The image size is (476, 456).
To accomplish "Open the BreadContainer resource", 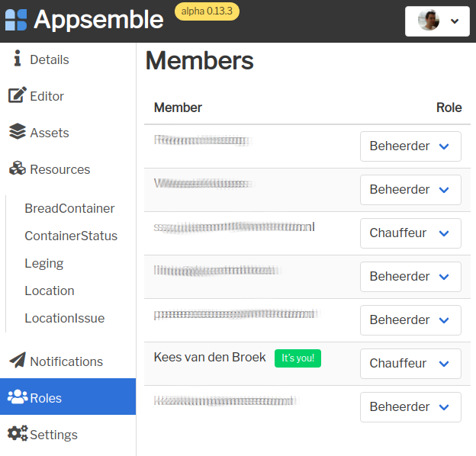I will [x=69, y=208].
